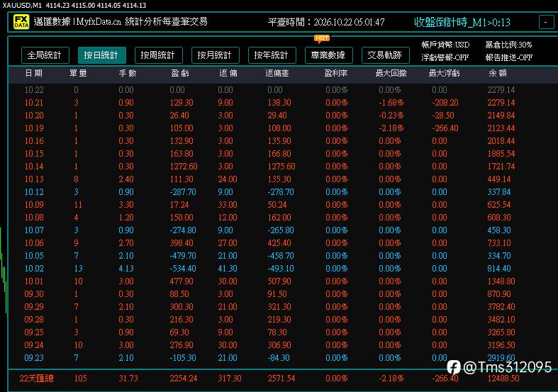Click the 余額 column header

(x=498, y=73)
